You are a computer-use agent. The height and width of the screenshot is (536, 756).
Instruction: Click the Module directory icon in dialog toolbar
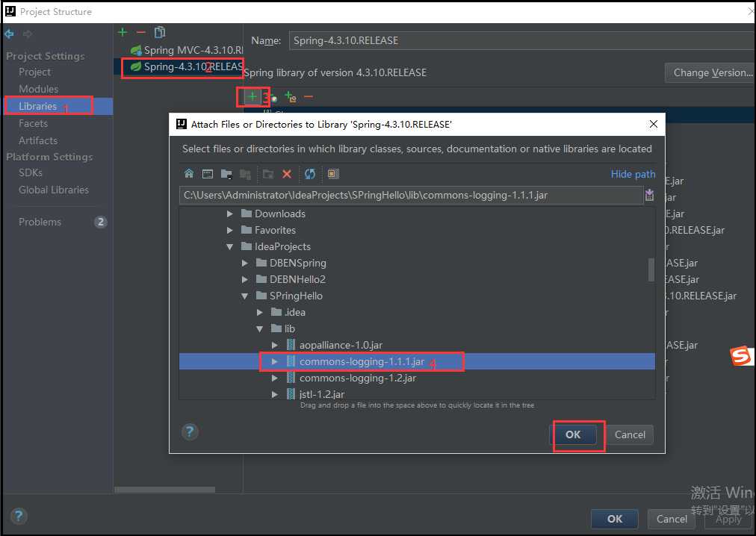point(246,173)
